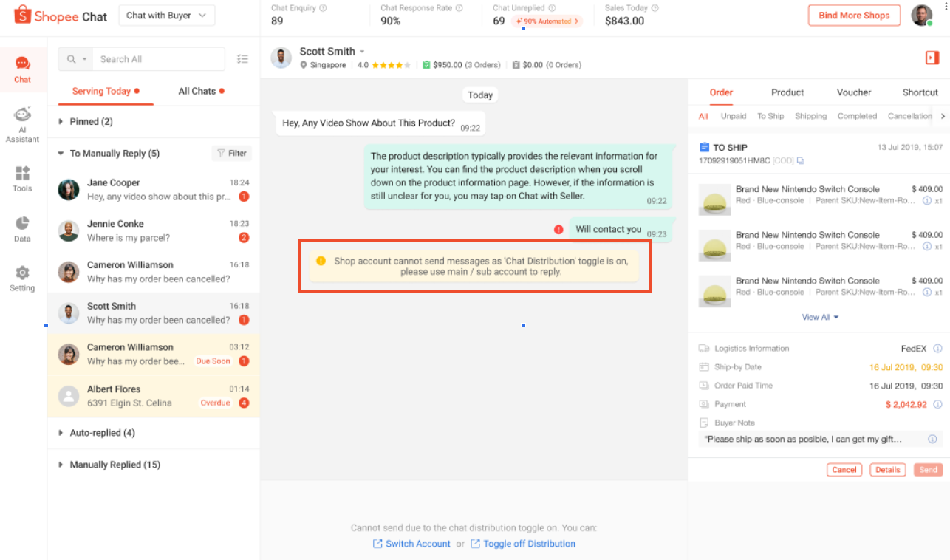The width and height of the screenshot is (950, 560).
Task: Switch to the Serving Today tab
Action: pos(106,91)
